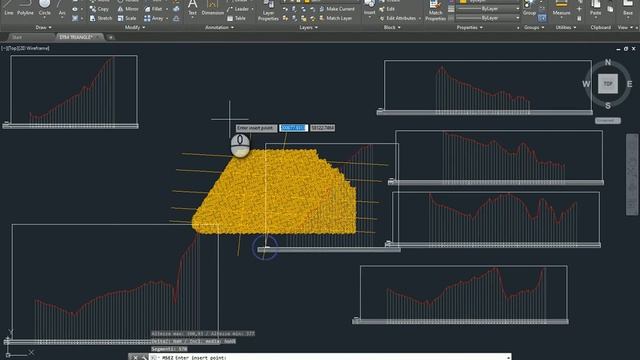Expand the Annotation panel
This screenshot has height=360, width=640.
(x=220, y=27)
